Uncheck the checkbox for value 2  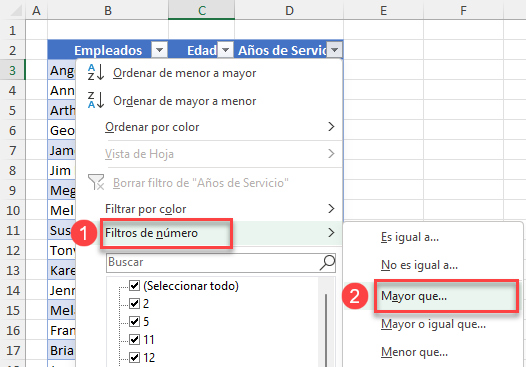(135, 303)
